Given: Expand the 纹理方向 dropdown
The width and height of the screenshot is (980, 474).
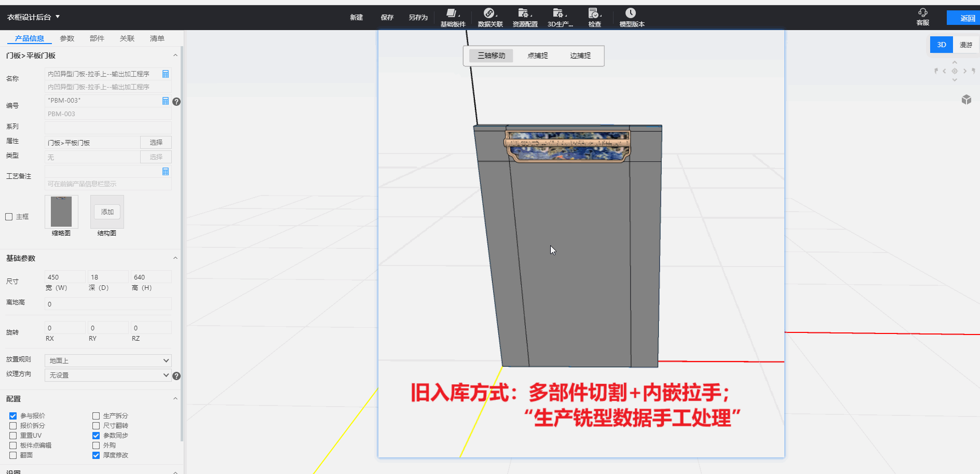Looking at the screenshot, I should [x=108, y=375].
